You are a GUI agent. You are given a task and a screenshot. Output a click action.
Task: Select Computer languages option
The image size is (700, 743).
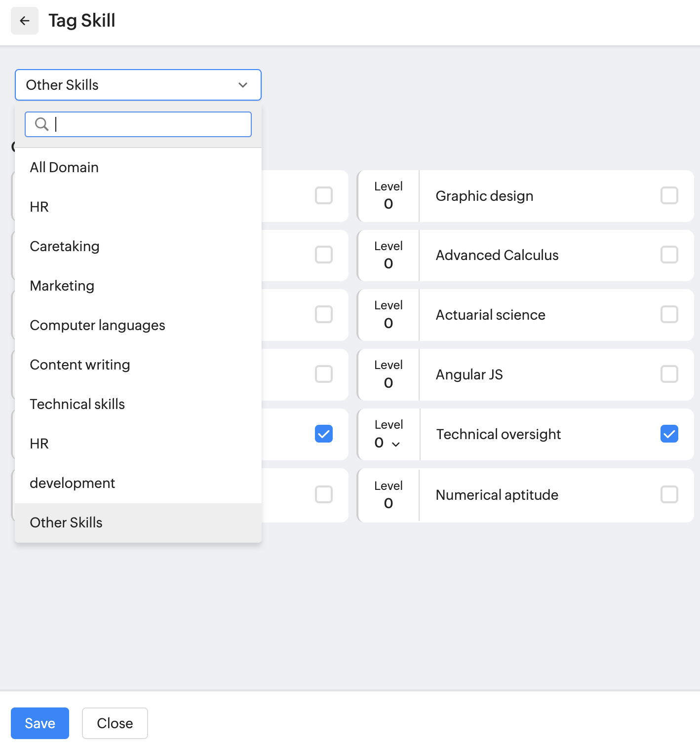[x=97, y=325]
